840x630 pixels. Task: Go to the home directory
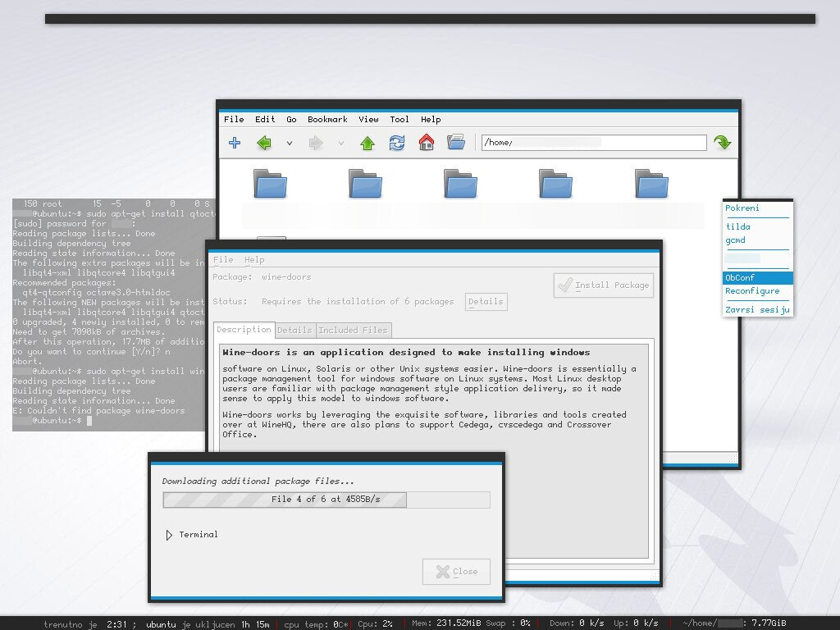(x=425, y=142)
